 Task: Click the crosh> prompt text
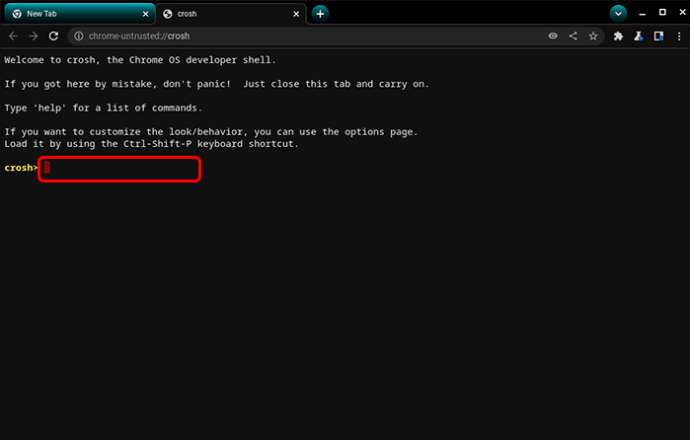click(x=21, y=168)
